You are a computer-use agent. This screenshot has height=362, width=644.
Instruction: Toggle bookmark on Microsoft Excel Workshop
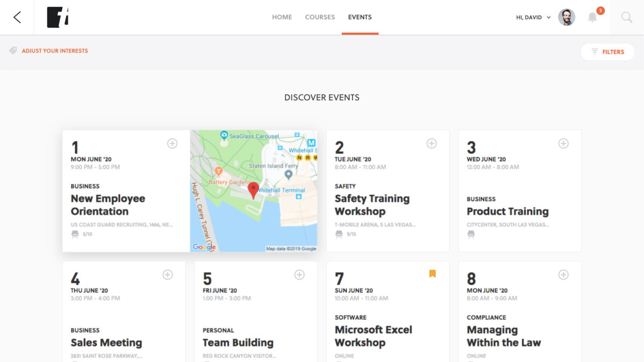tap(433, 274)
